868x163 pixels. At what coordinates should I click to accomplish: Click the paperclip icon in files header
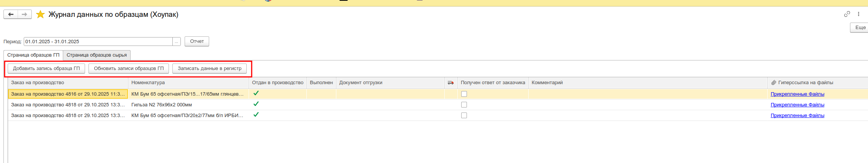[773, 83]
